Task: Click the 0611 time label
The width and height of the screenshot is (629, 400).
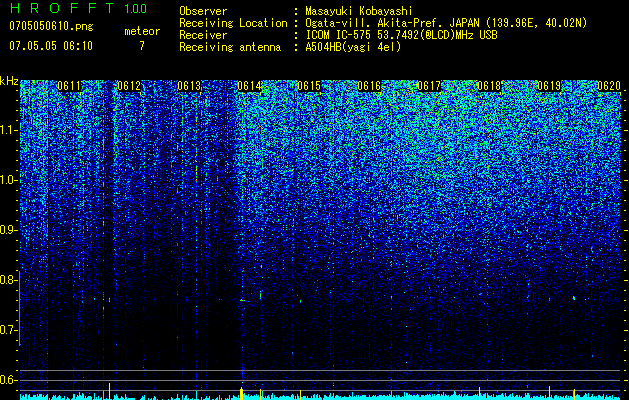Action: pos(69,86)
